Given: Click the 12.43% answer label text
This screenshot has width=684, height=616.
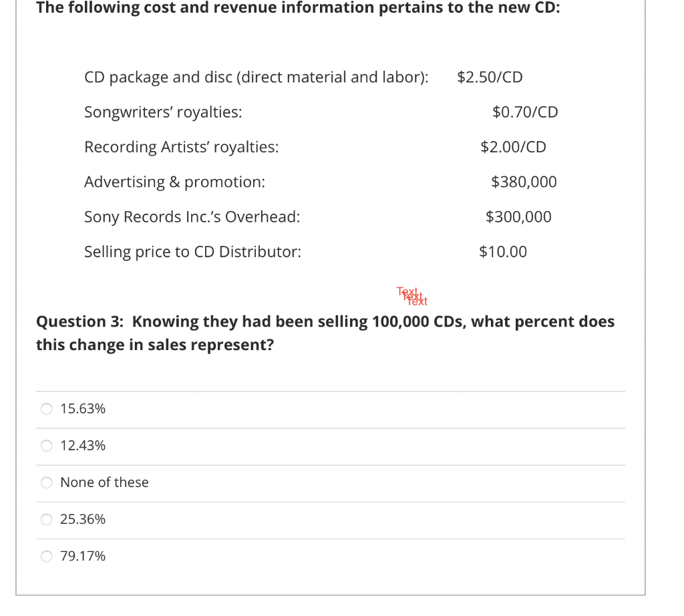Looking at the screenshot, I should pyautogui.click(x=82, y=446).
